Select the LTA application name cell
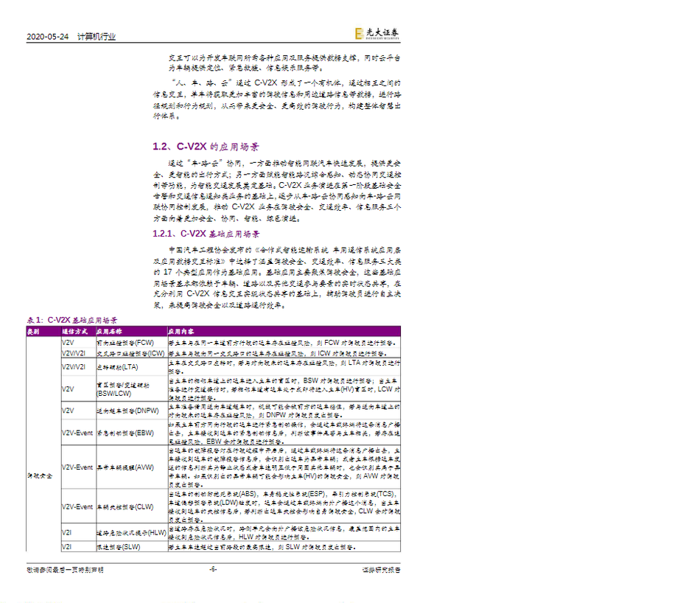Viewport: 700px width, 603px height. (116, 366)
